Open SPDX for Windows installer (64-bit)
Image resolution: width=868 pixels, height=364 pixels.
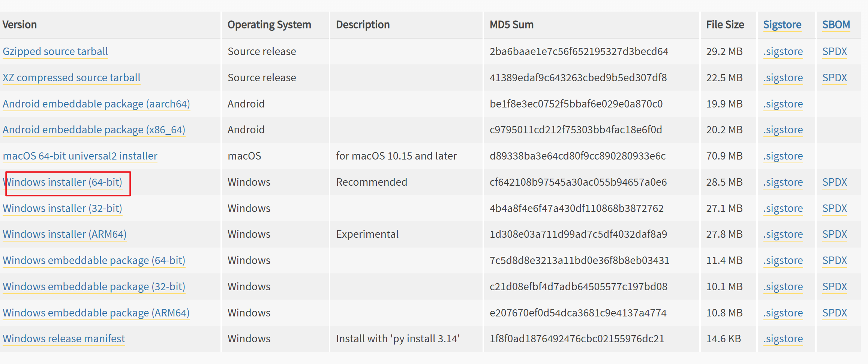tap(835, 182)
